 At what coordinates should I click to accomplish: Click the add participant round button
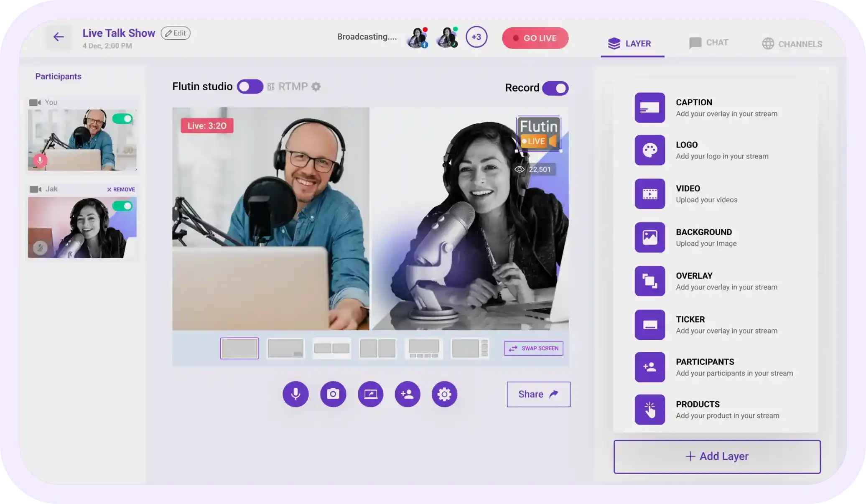(408, 394)
